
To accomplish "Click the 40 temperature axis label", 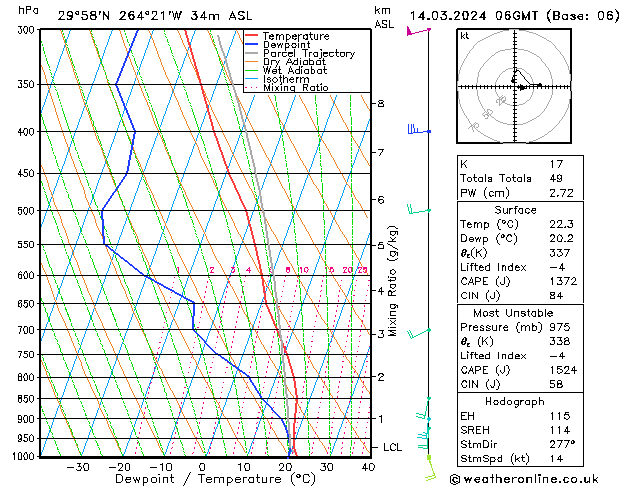I will (368, 467).
